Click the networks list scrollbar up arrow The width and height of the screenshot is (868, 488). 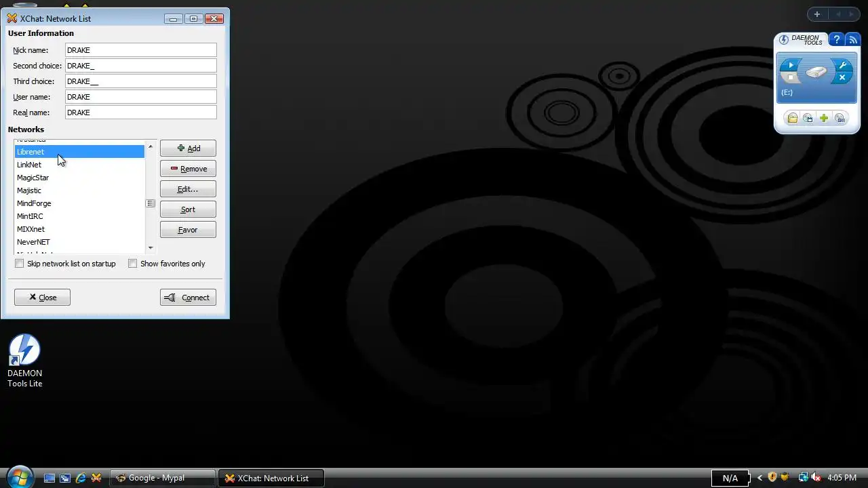pos(151,146)
